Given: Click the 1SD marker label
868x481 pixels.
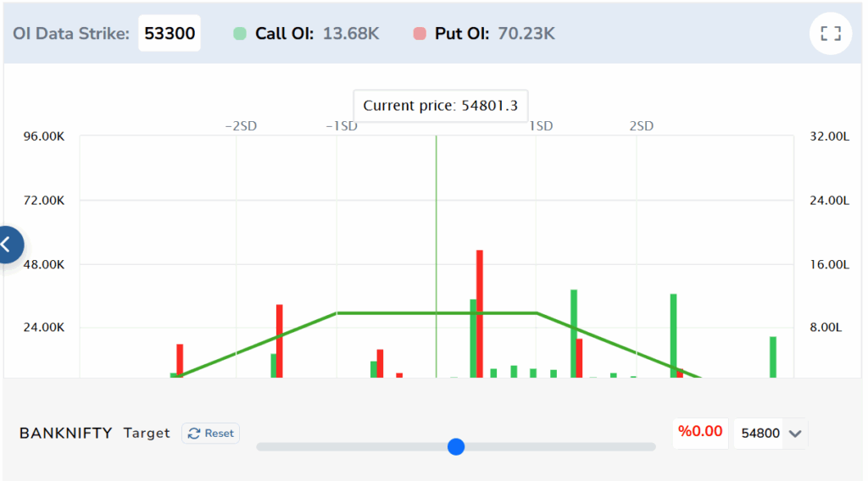Looking at the screenshot, I should [x=541, y=126].
